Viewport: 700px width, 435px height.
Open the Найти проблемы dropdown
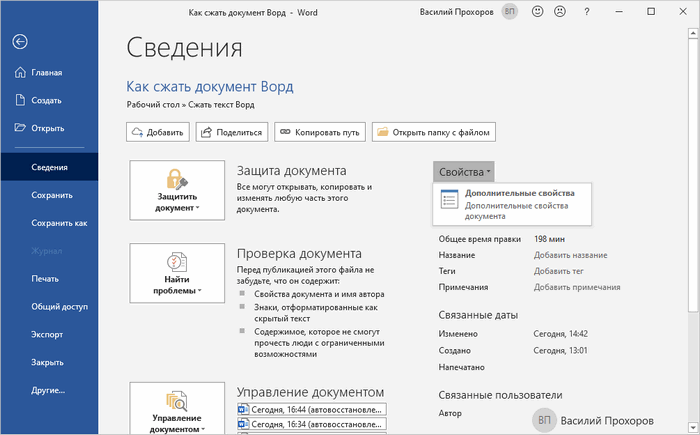pos(177,273)
